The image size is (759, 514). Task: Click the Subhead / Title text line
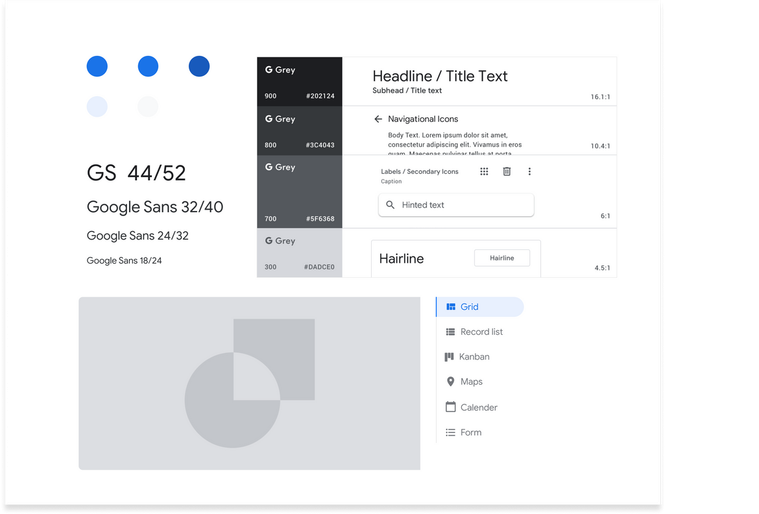[x=407, y=91]
